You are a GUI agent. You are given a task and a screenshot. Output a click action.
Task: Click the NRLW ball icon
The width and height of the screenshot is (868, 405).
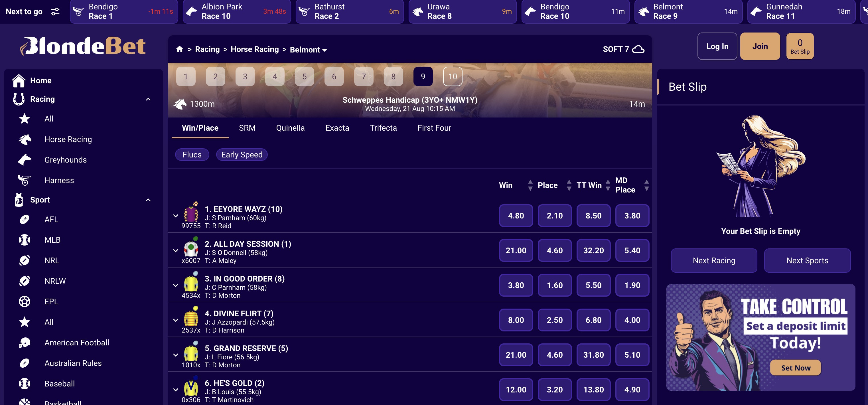[x=24, y=281]
